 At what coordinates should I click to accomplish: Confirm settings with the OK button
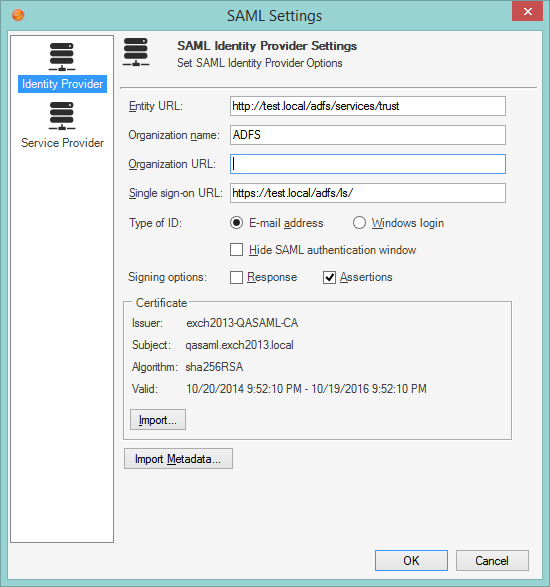[411, 560]
